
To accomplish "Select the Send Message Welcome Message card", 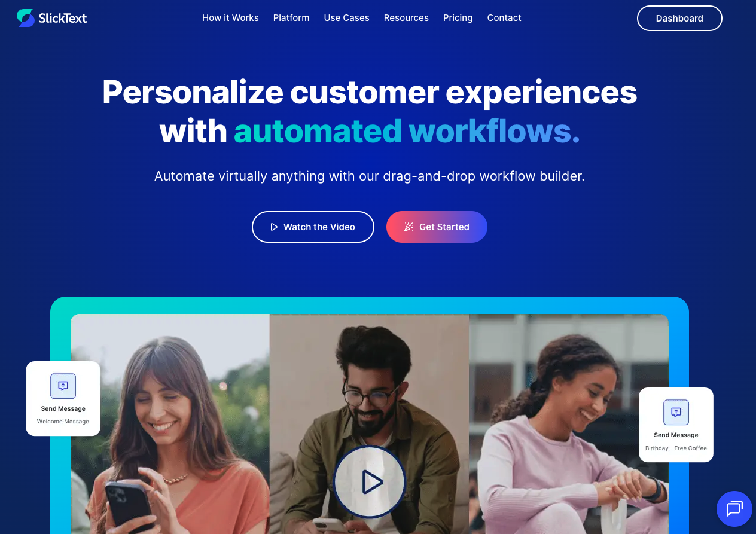I will [x=63, y=398].
